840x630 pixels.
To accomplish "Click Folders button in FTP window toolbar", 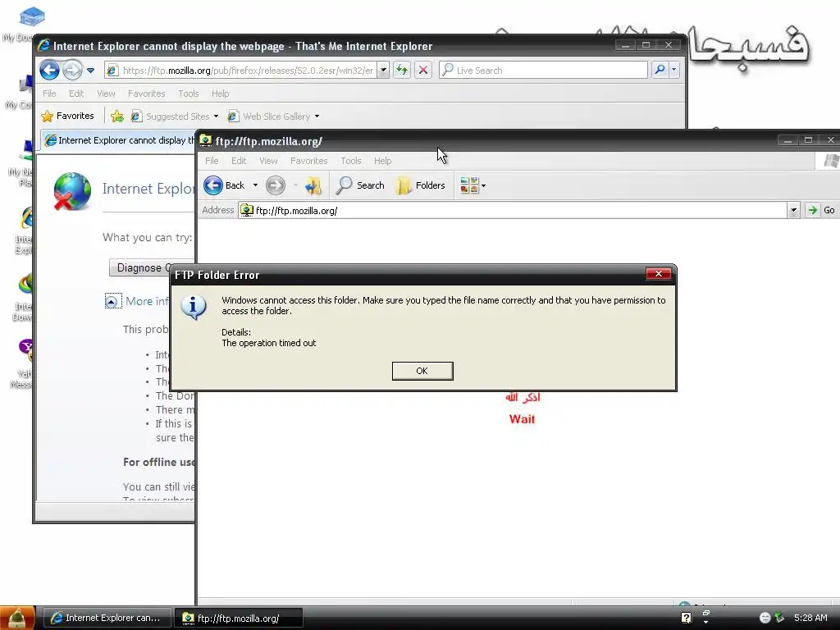I will (421, 185).
